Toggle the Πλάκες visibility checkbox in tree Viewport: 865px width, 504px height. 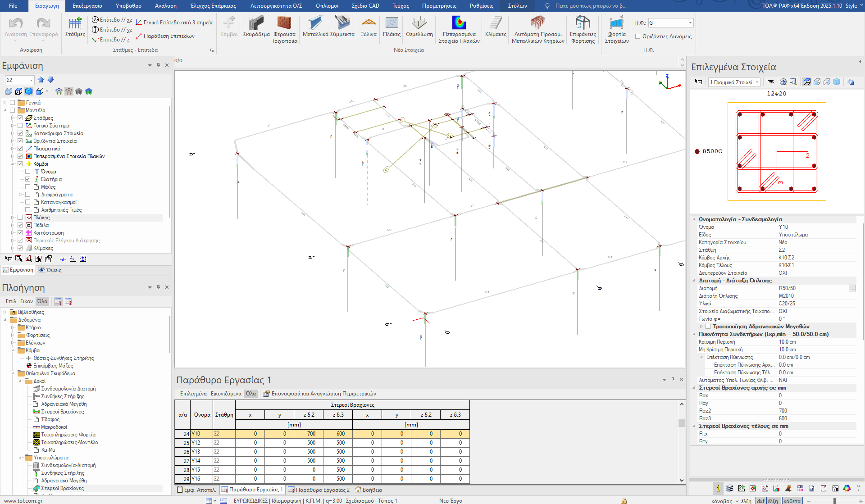coord(20,218)
